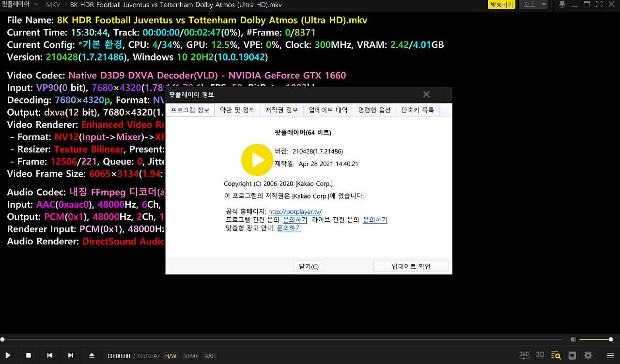Mute audio with the speaker icon
Viewport: 620px width, 364px height.
[573, 339]
